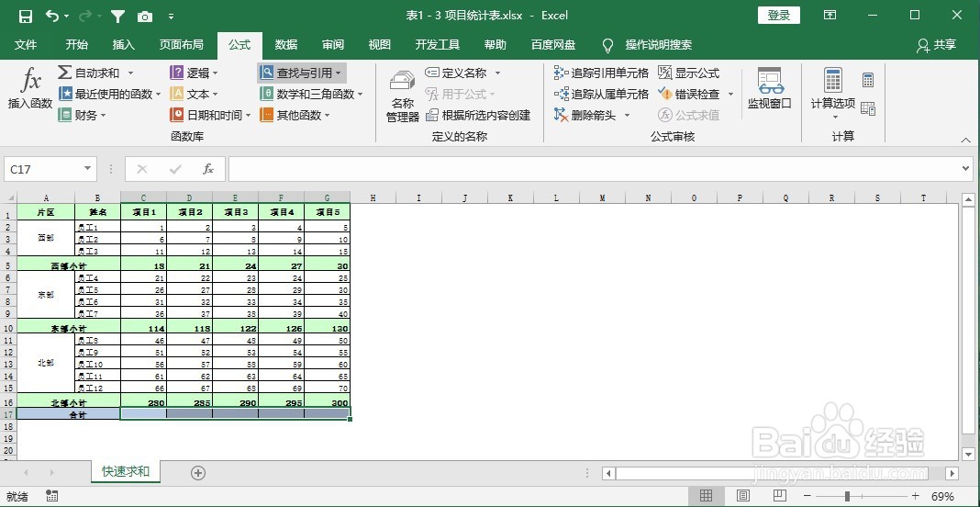Click zoom in plus button
Screen dimensions: 980x507
[916, 496]
